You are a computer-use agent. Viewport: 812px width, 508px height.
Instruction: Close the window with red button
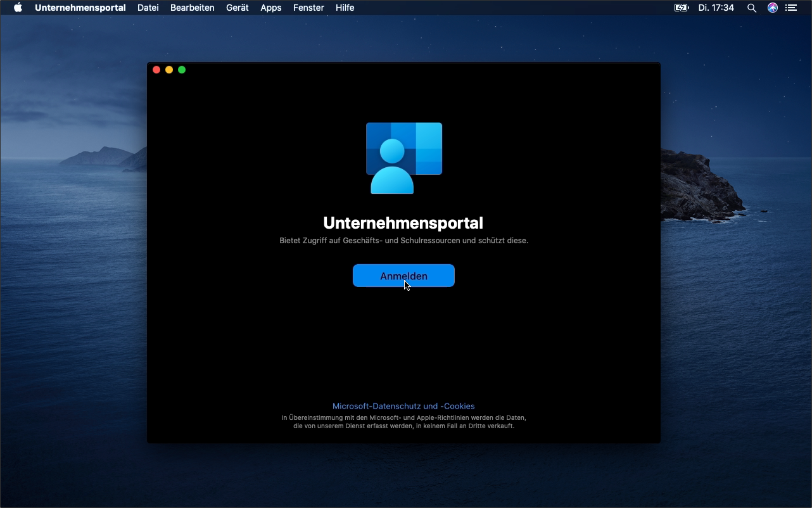click(156, 70)
